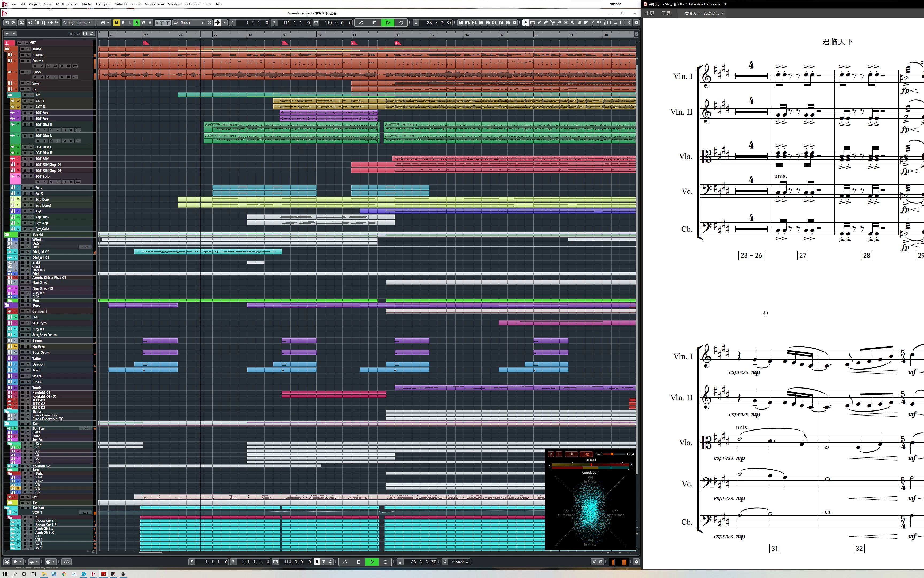Open the Touch automation mode dropdown

[192, 22]
